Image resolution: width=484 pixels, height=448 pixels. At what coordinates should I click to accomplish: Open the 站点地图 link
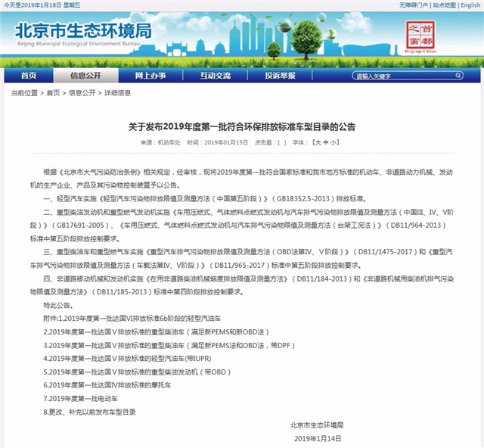[444, 5]
